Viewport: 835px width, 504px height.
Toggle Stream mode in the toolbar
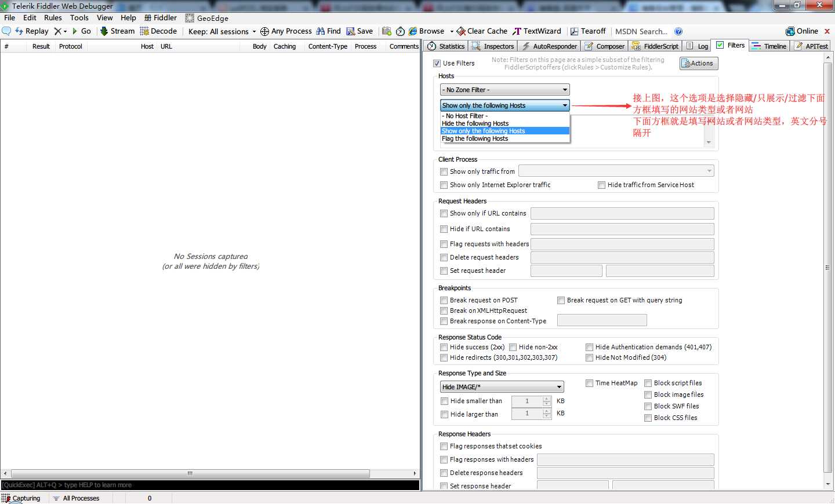pos(118,31)
